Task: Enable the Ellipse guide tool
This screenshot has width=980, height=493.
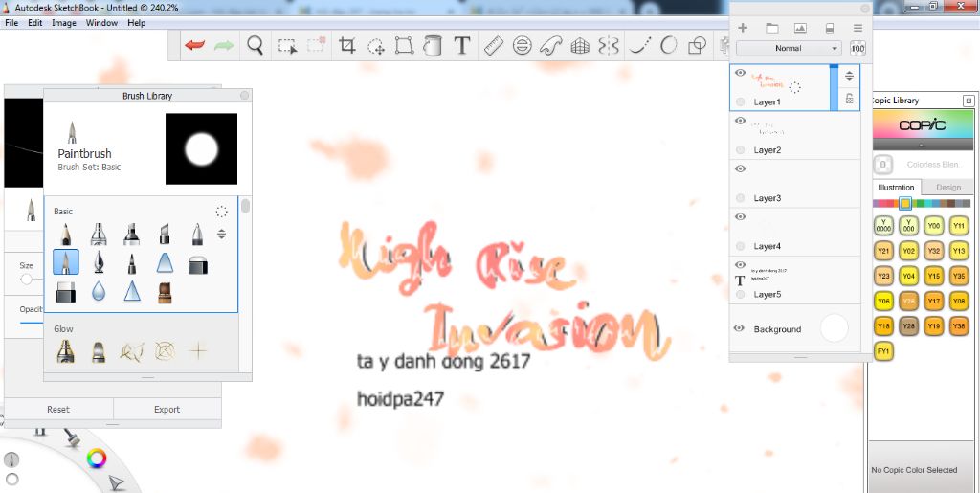Action: 523,46
